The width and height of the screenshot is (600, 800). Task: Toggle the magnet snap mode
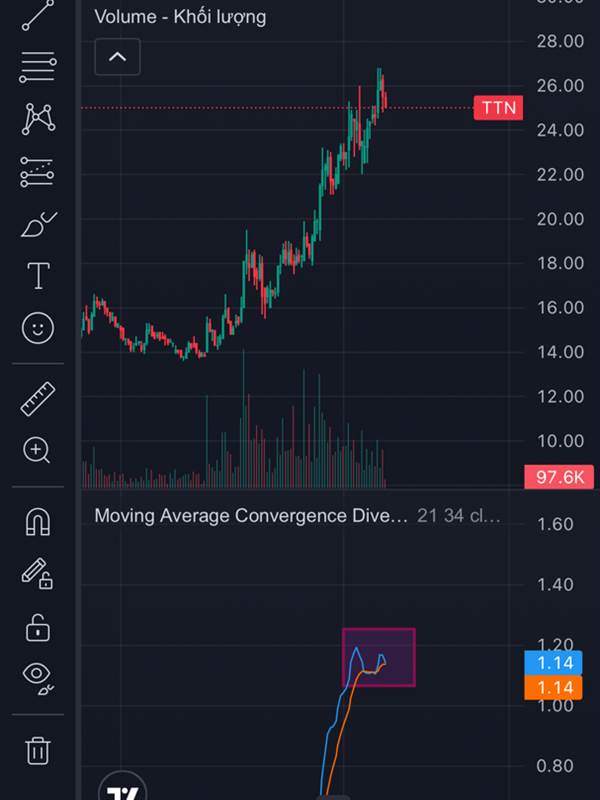(38, 522)
